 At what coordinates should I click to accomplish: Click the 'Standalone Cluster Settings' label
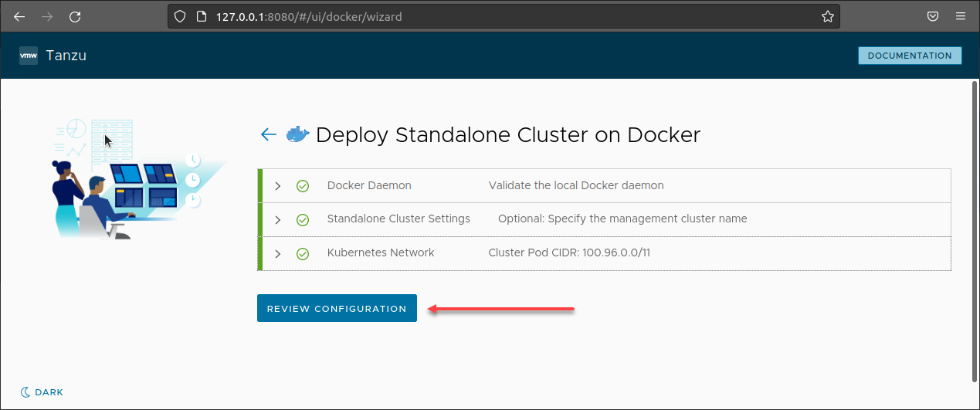click(x=398, y=219)
